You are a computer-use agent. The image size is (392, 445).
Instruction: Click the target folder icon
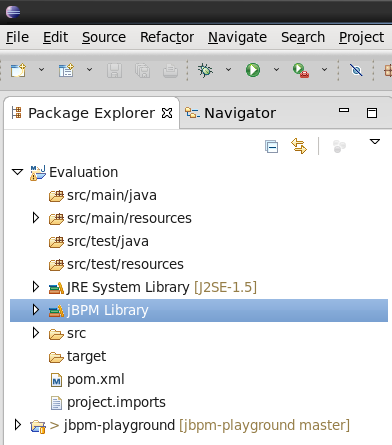(x=56, y=357)
